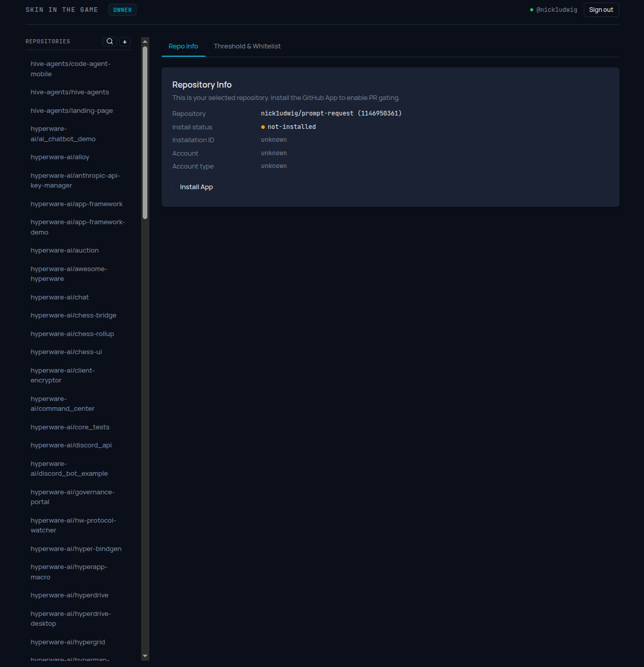Click the @nick1udwig username
Screen dimensions: 644x667
[x=556, y=10]
